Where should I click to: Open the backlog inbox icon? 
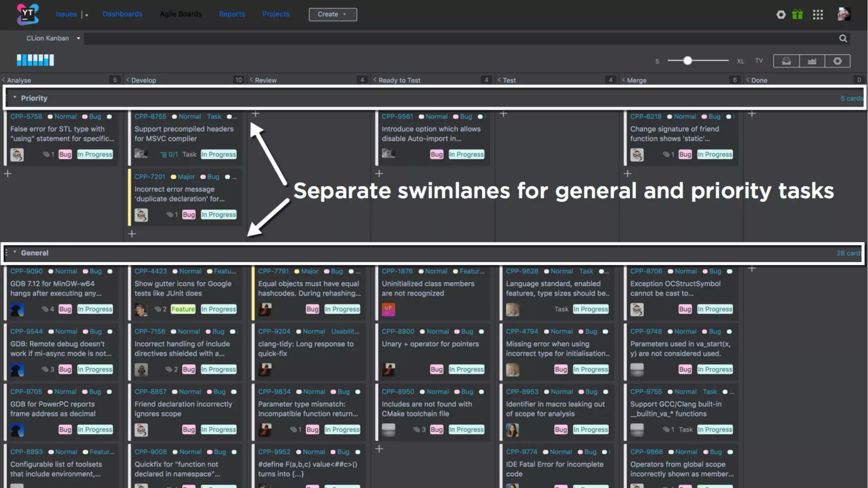(786, 61)
